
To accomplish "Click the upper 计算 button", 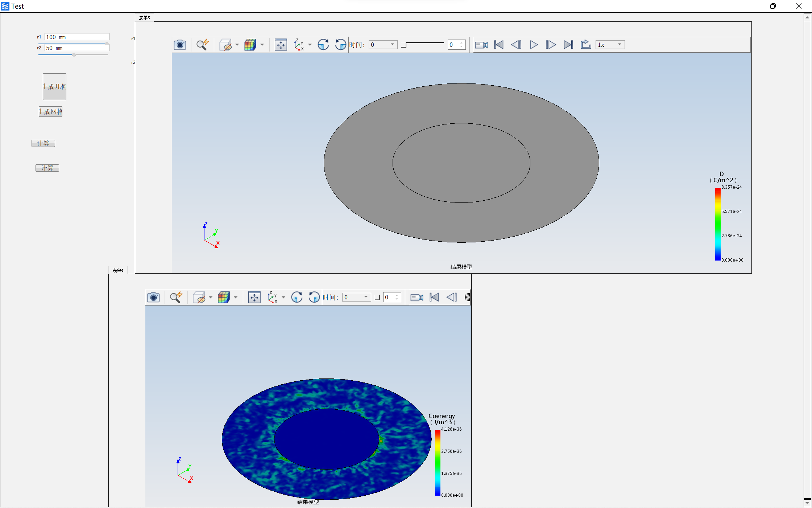I will [x=43, y=143].
